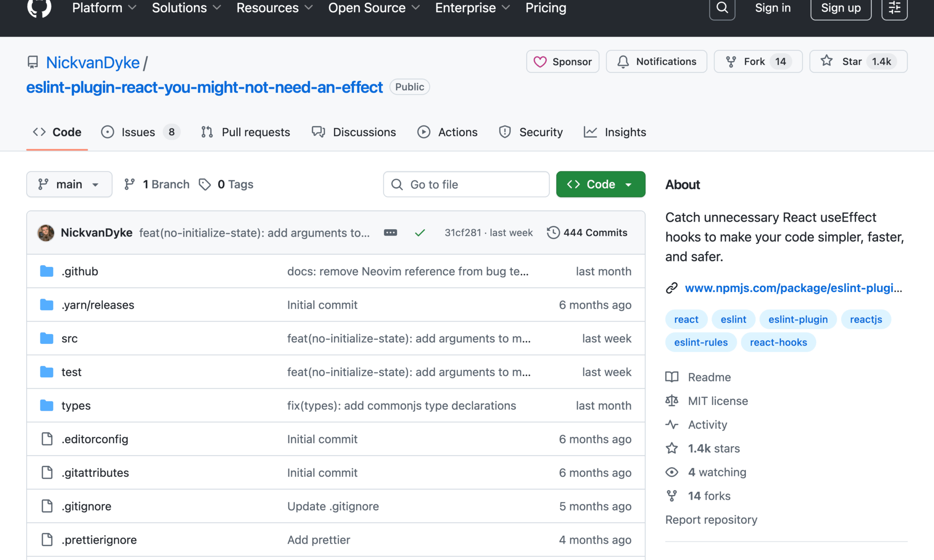Switch to the Issues tab
Viewport: 934px width, 560px height.
coord(138,132)
